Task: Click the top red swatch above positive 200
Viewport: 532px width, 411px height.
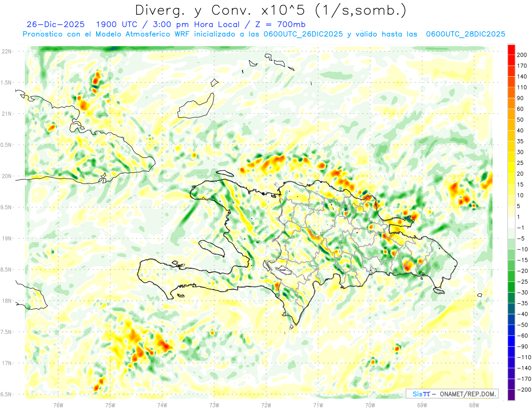Action: point(512,49)
